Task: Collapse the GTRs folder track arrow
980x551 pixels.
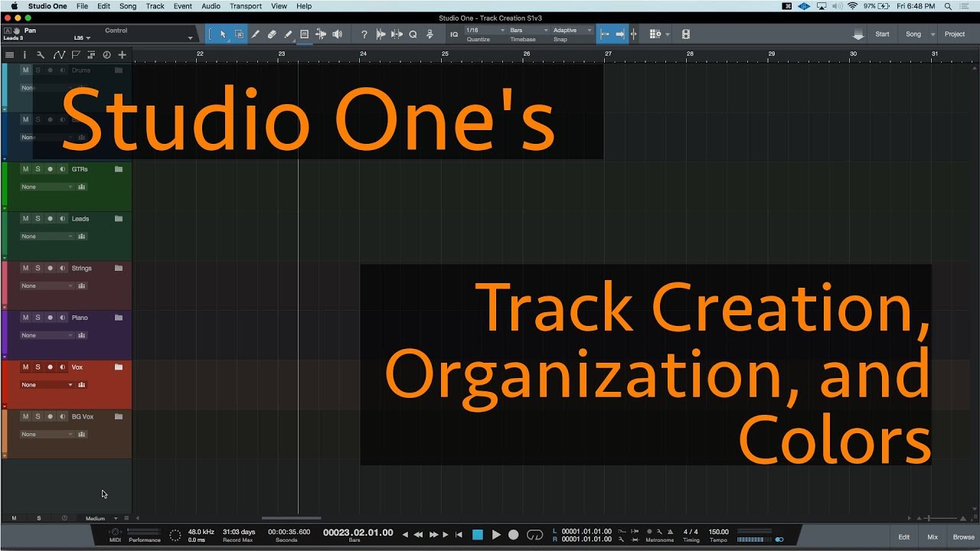Action: (x=5, y=208)
